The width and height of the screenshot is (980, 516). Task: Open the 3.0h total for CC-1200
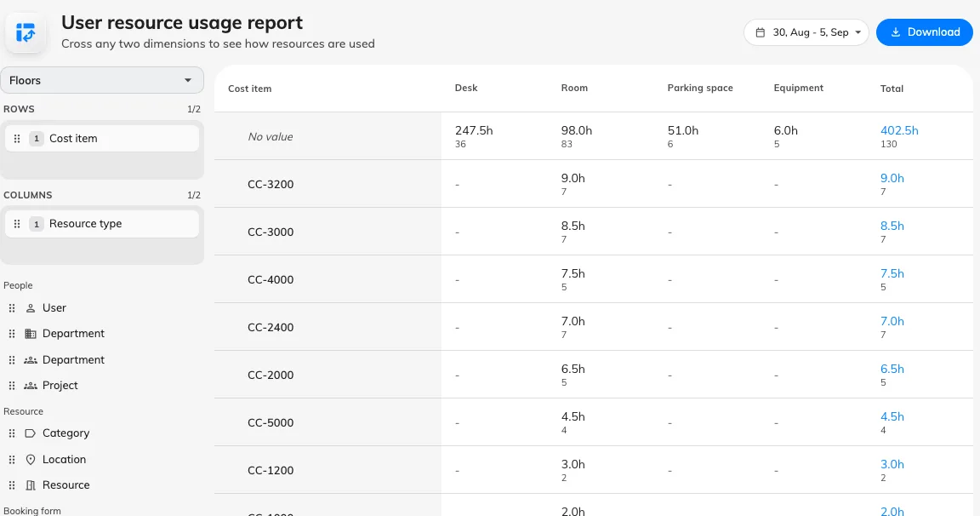[x=892, y=464]
